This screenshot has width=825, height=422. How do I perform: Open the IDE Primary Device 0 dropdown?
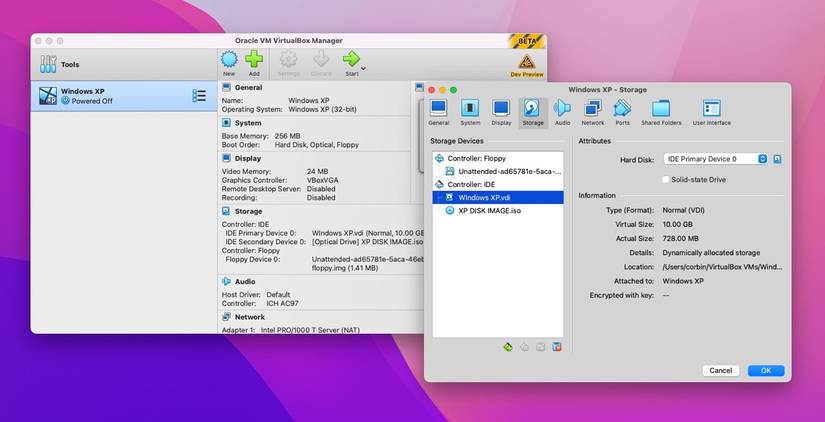[715, 159]
